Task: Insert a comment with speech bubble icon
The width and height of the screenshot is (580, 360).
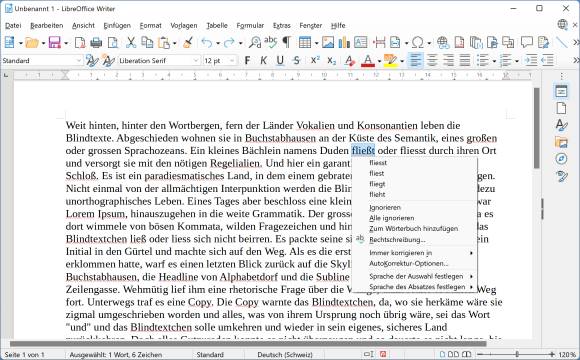Action: point(527,43)
